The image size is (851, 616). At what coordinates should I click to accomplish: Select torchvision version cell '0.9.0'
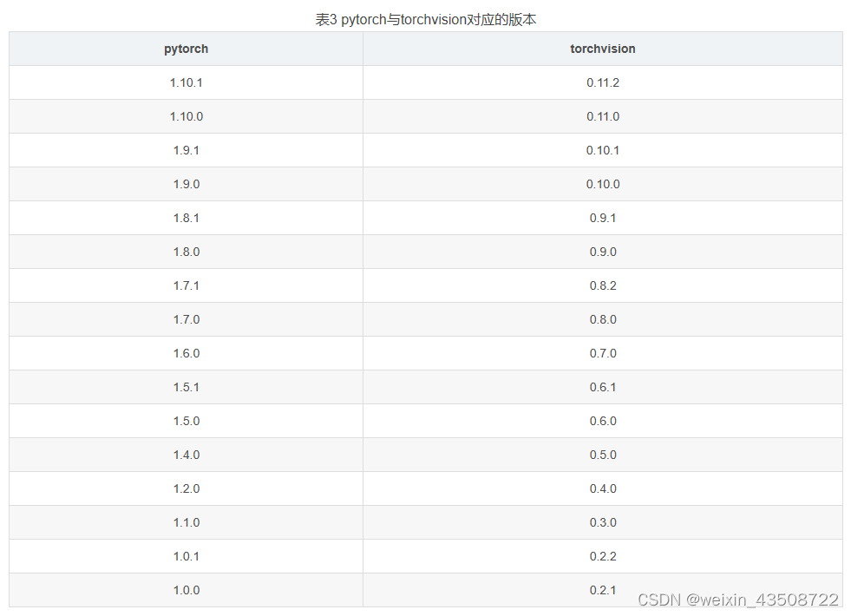[602, 252]
